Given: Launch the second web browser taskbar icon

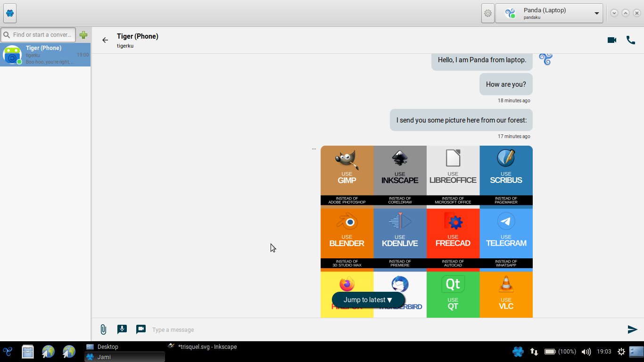Looking at the screenshot, I should click(x=69, y=352).
